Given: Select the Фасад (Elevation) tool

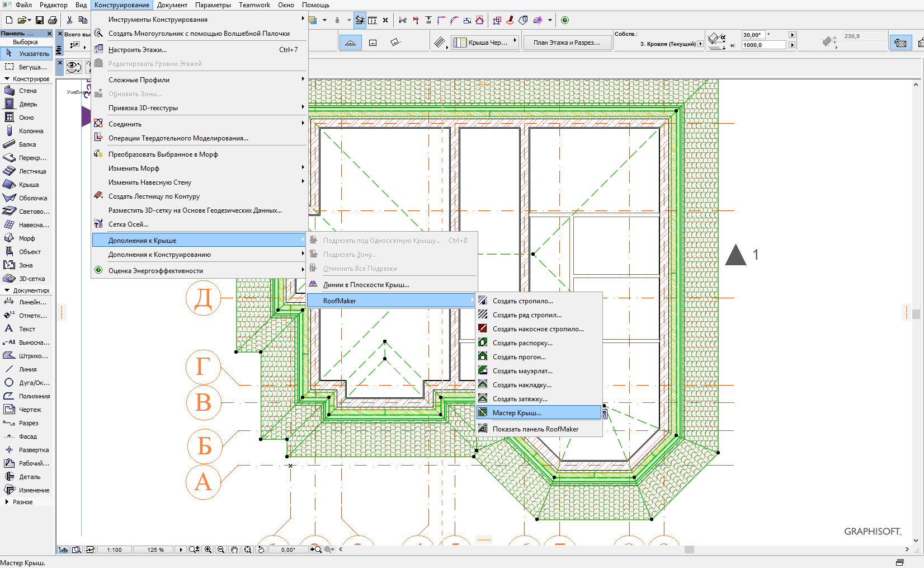Looking at the screenshot, I should (x=26, y=436).
